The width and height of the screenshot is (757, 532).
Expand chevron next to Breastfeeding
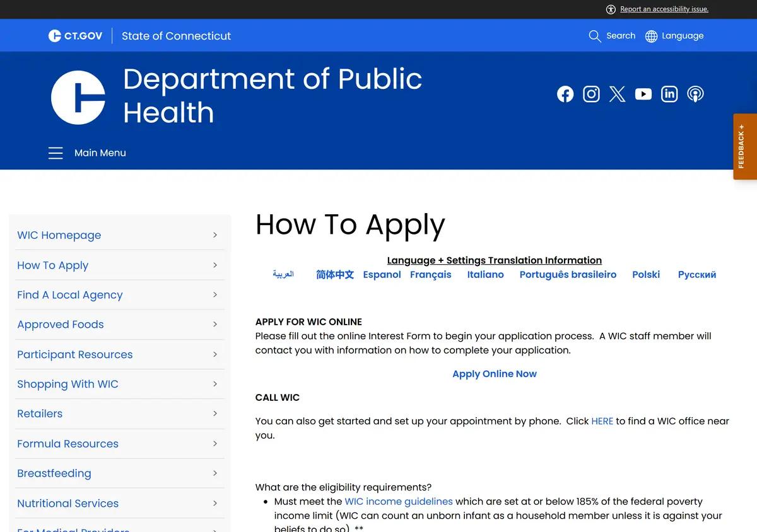[x=215, y=473]
